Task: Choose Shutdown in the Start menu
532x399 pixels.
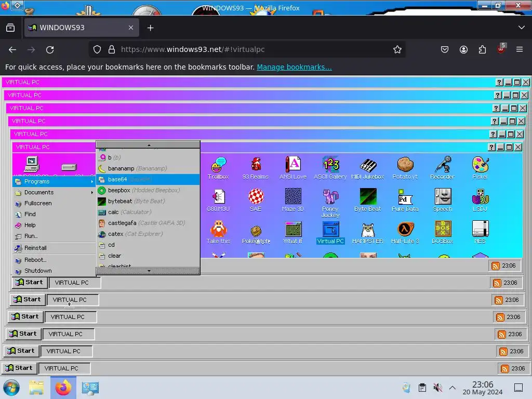Action: tap(54, 271)
